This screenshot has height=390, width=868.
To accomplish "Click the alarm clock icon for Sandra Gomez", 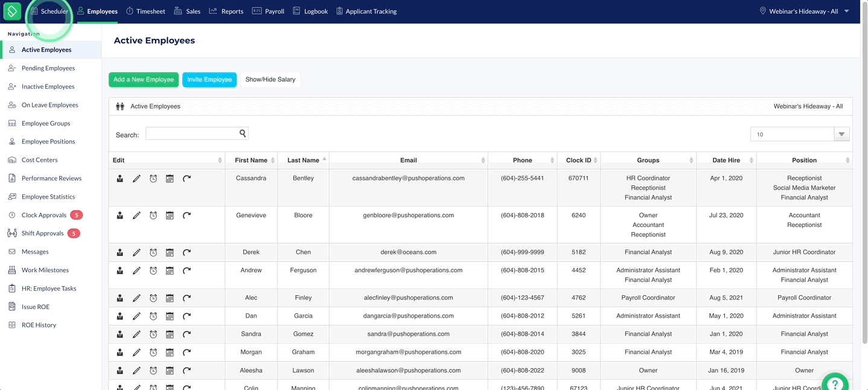I will (x=153, y=334).
